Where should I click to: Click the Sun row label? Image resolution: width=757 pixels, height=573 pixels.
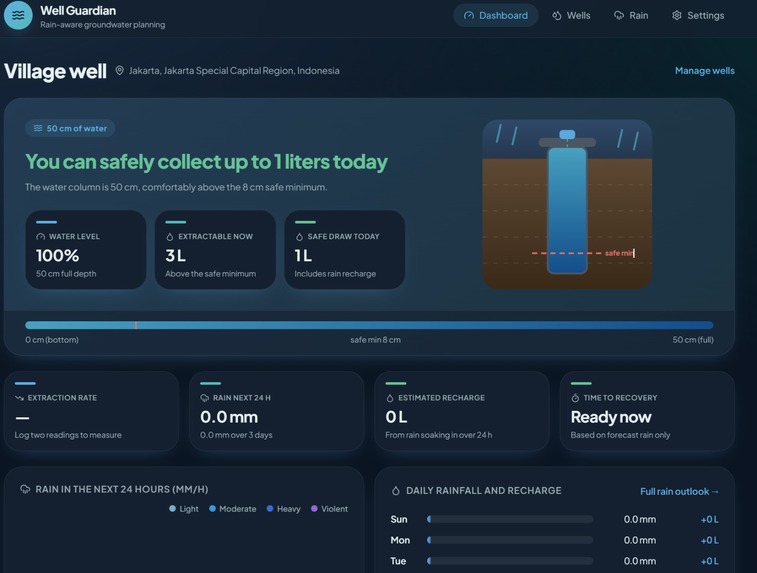[x=399, y=519]
